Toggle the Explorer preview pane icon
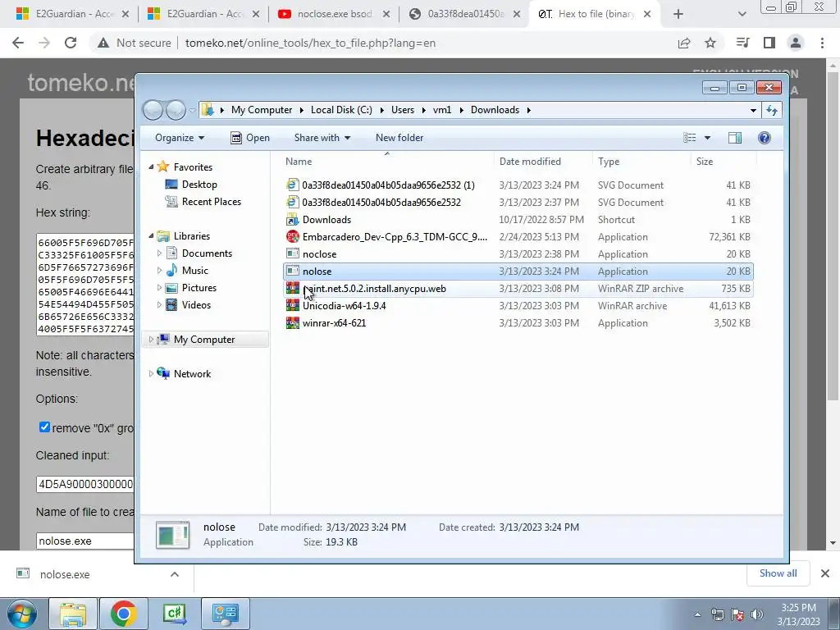The image size is (840, 630). (x=734, y=138)
